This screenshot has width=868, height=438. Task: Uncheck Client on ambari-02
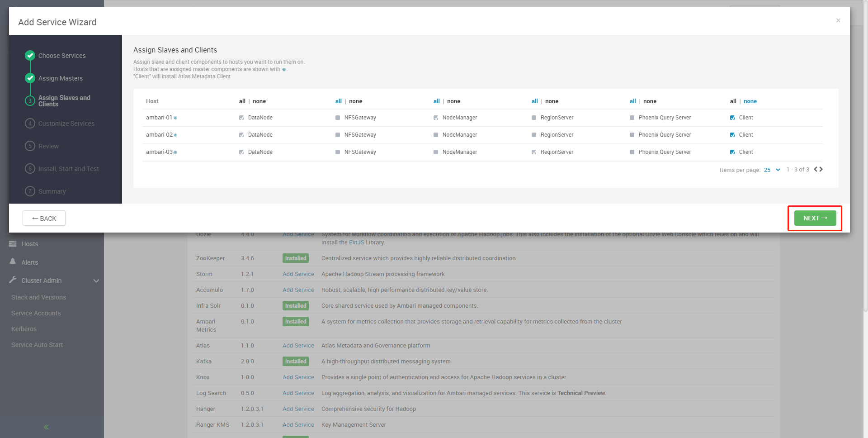tap(732, 135)
